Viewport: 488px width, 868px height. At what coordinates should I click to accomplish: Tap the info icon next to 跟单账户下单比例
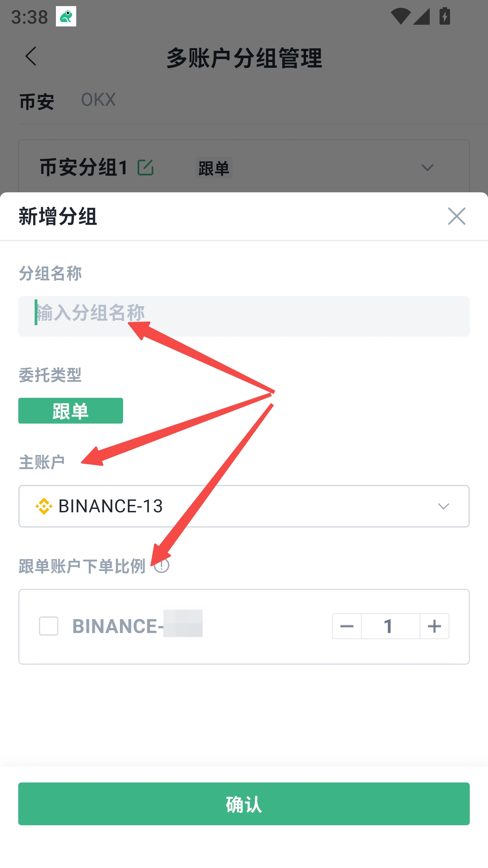point(162,566)
